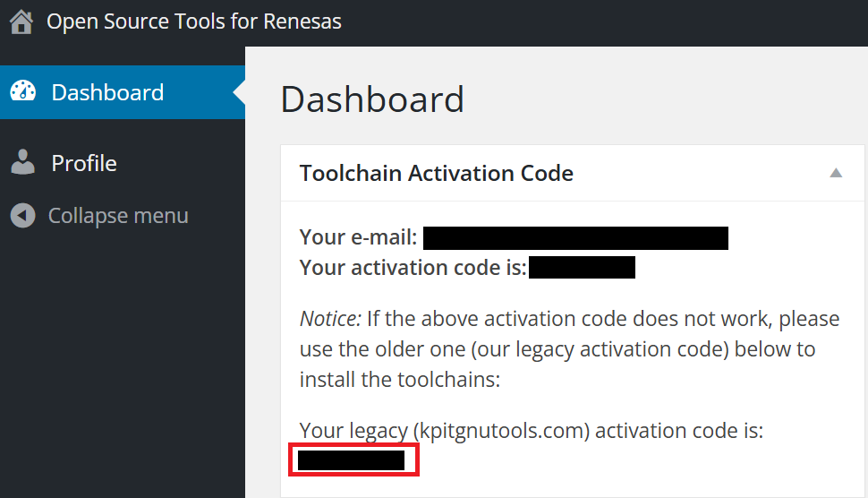Go to the Profile menu item

(84, 163)
